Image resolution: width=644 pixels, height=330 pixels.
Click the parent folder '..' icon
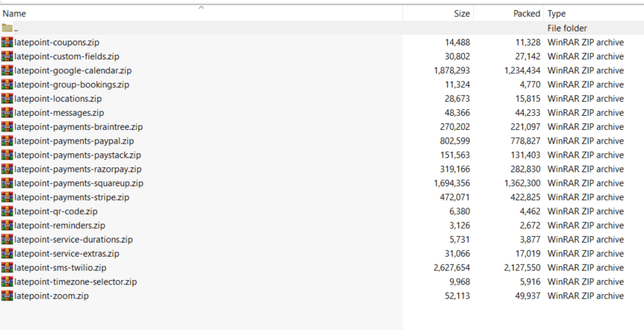point(7,28)
